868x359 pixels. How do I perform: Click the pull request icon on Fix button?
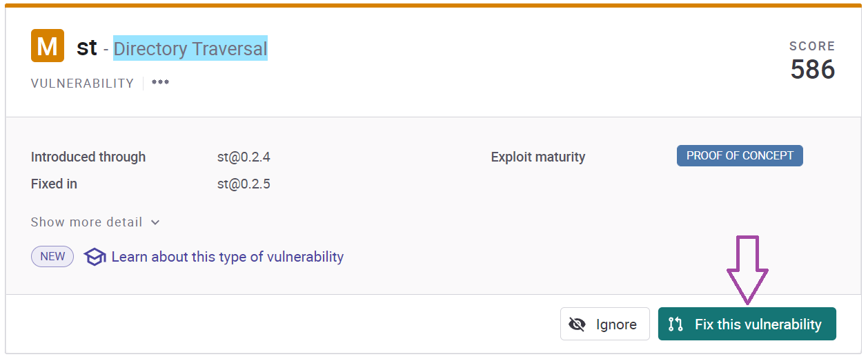coord(675,324)
